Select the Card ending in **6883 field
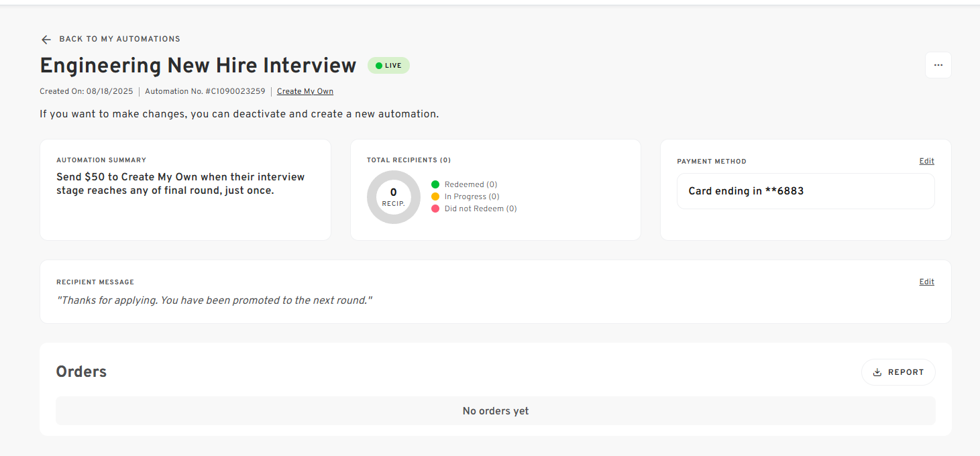This screenshot has height=456, width=980. (x=805, y=191)
